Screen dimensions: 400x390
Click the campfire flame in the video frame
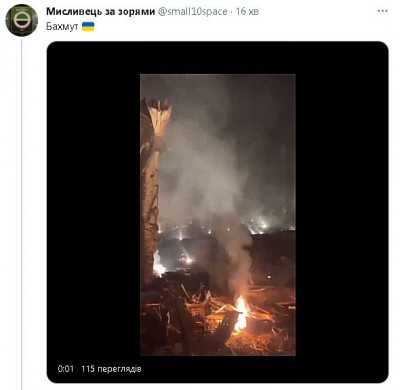pos(241,314)
